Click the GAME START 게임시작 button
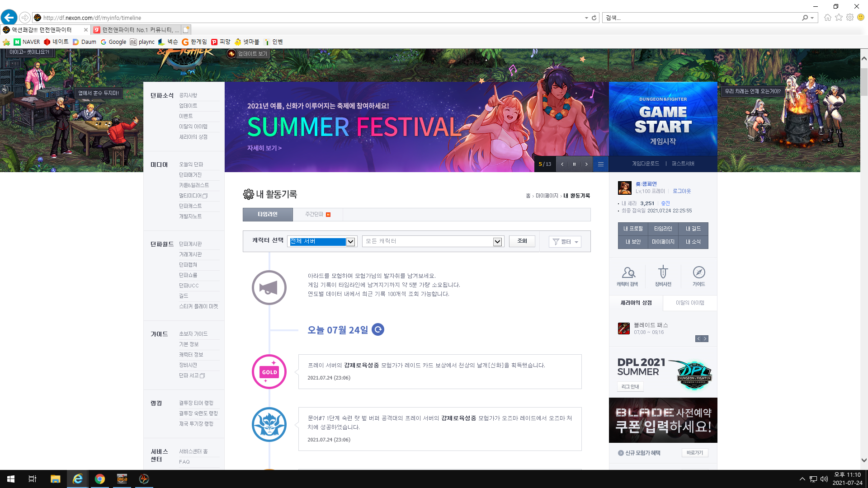This screenshot has width=868, height=488. point(663,120)
